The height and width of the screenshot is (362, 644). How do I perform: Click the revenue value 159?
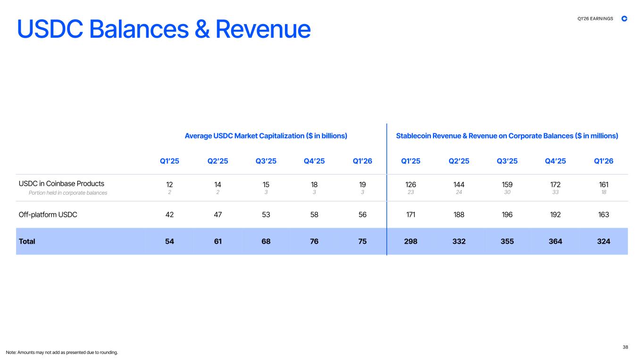(507, 184)
